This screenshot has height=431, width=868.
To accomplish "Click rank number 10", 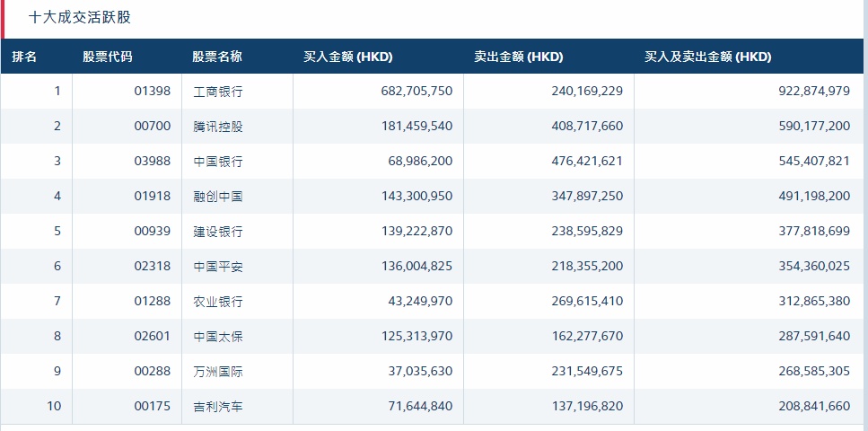I will tap(54, 406).
